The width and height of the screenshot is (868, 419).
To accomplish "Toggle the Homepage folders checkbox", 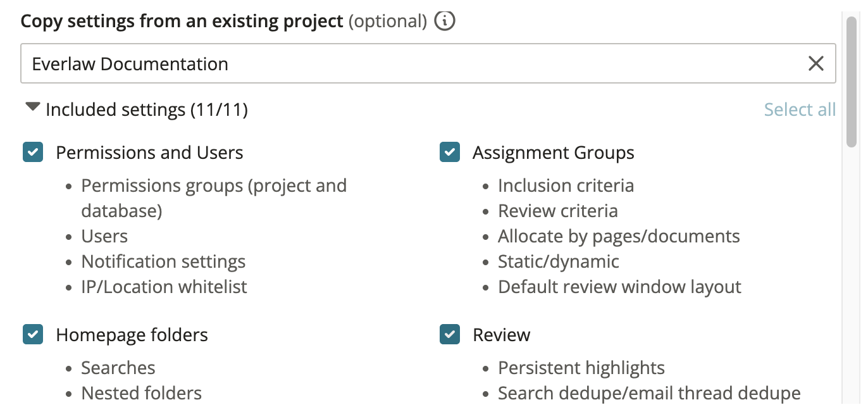I will pyautogui.click(x=33, y=334).
